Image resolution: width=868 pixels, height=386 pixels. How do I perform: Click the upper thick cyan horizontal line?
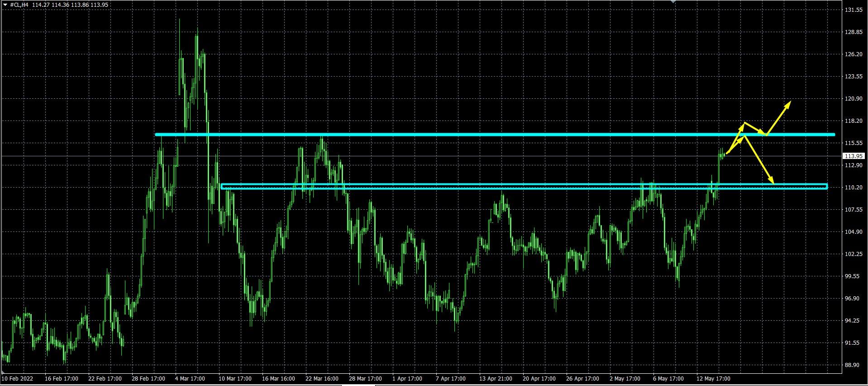[453, 135]
